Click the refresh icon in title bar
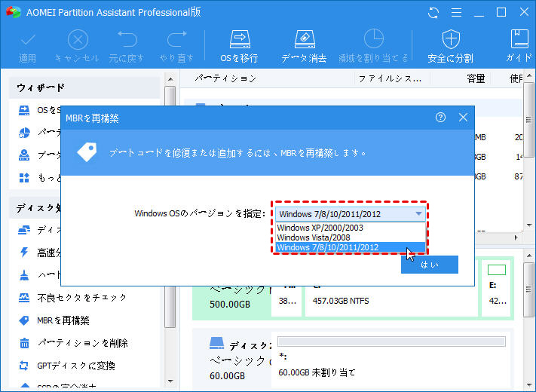The width and height of the screenshot is (536, 392). point(433,13)
